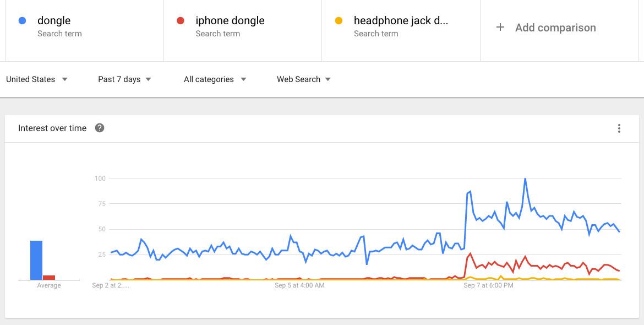Click the plus icon for Add comparison

500,27
